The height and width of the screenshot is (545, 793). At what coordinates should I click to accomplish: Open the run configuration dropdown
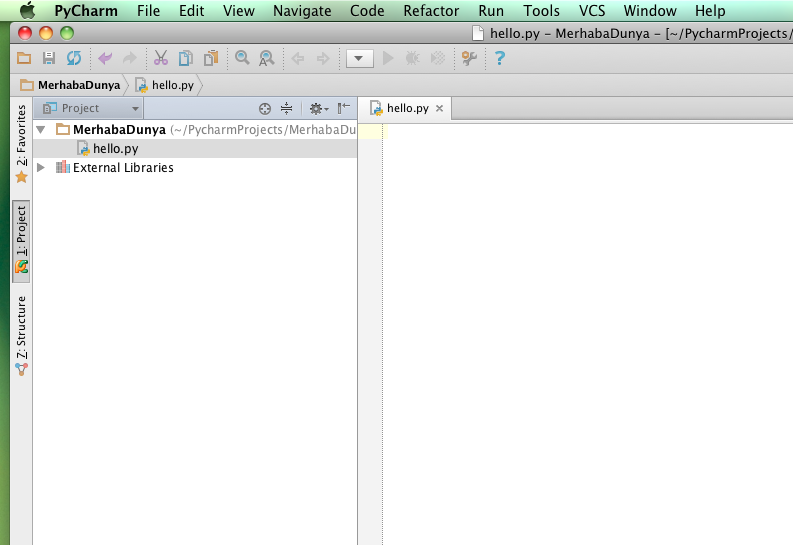pos(360,59)
